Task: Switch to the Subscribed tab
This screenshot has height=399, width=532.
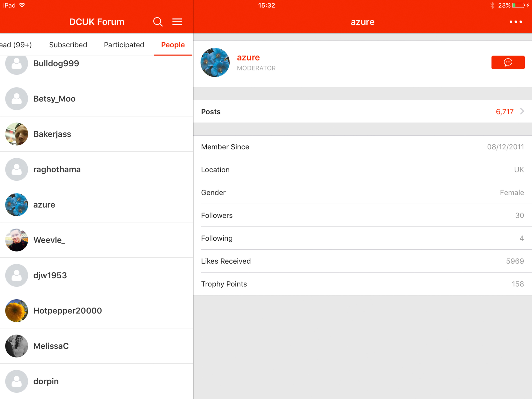Action: click(68, 45)
